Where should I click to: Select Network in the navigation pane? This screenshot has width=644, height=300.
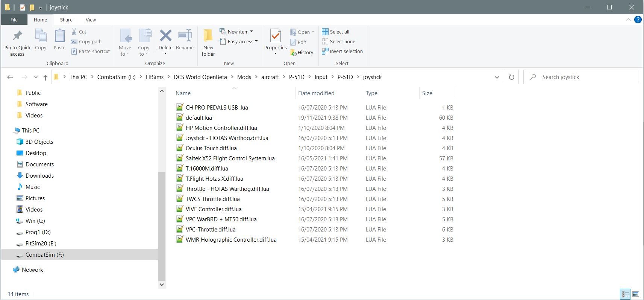[32, 270]
